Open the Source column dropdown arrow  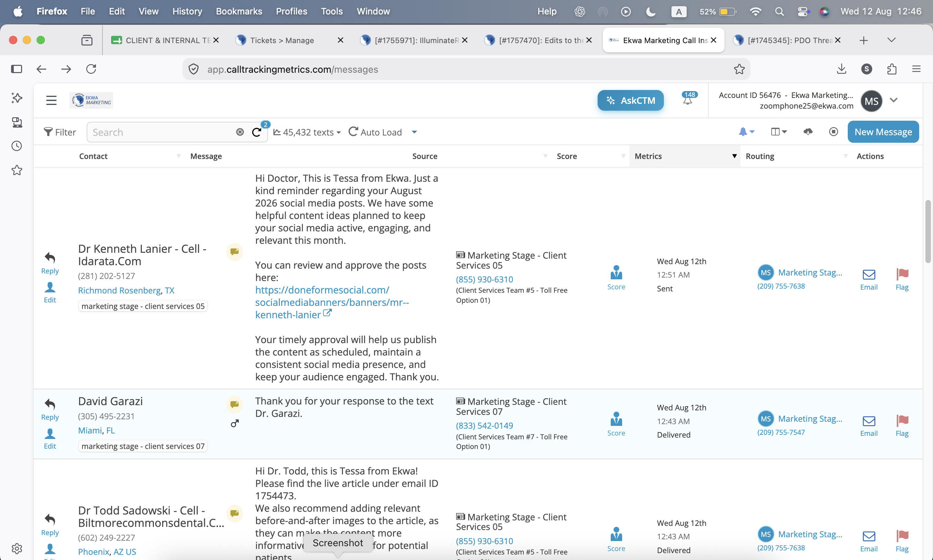coord(545,156)
